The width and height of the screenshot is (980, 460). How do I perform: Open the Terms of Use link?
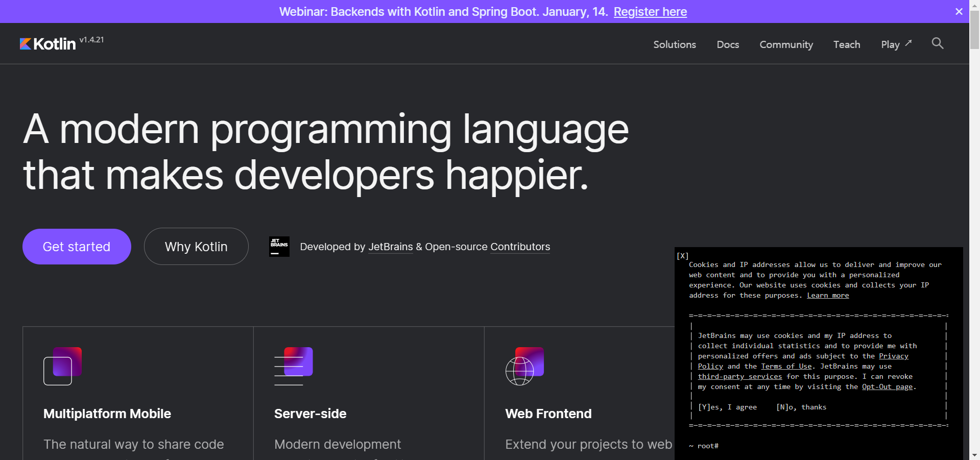pos(786,366)
